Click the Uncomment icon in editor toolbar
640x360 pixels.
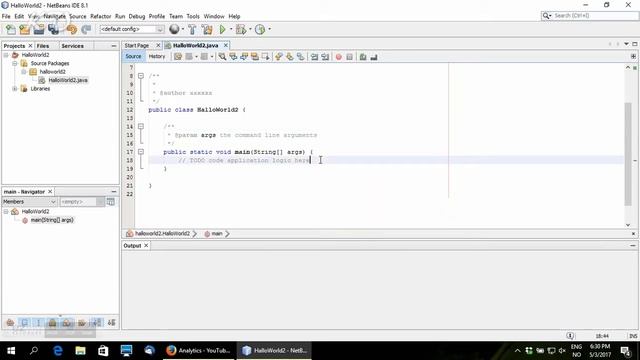click(374, 57)
